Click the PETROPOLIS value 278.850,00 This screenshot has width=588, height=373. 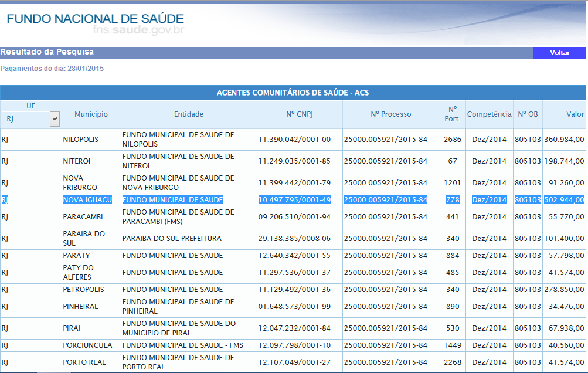coord(564,290)
